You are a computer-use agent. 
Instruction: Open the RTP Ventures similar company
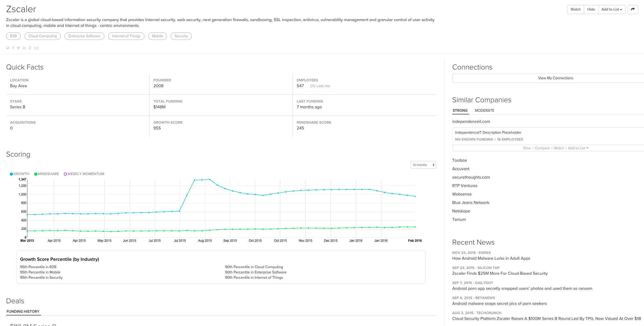(465, 186)
